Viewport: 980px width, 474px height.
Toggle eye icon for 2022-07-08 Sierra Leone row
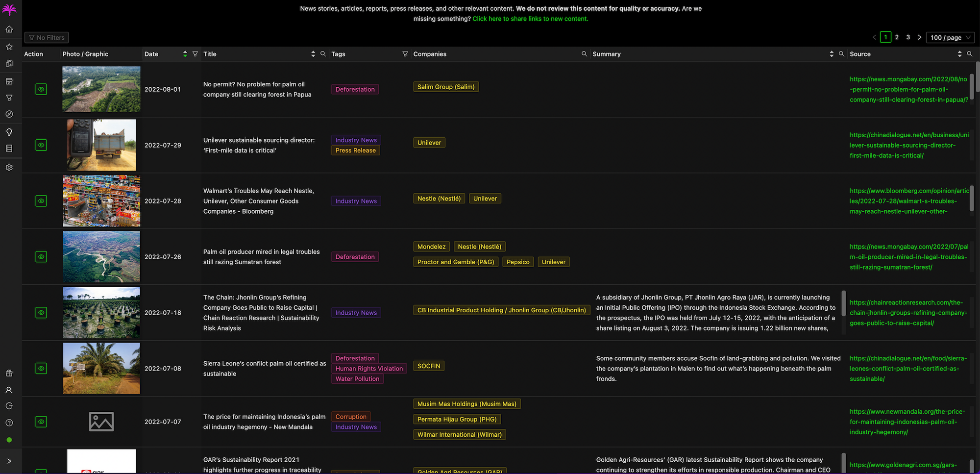(41, 369)
